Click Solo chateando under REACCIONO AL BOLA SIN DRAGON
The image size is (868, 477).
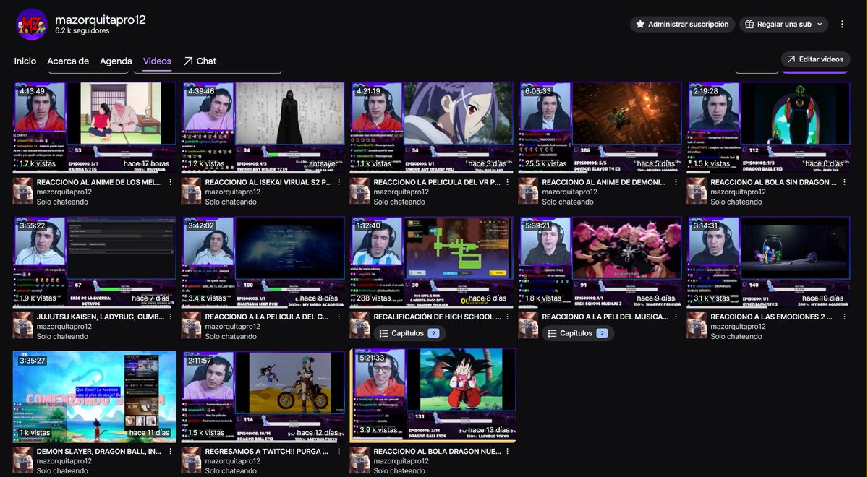pyautogui.click(x=736, y=202)
